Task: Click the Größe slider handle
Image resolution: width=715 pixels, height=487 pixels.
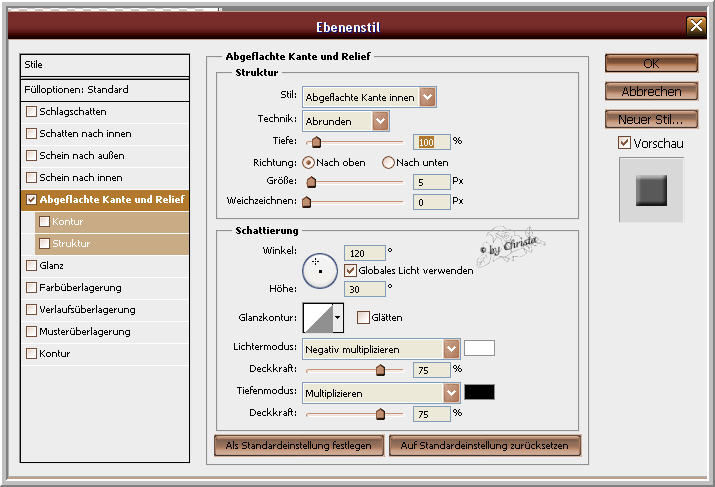Action: (311, 182)
